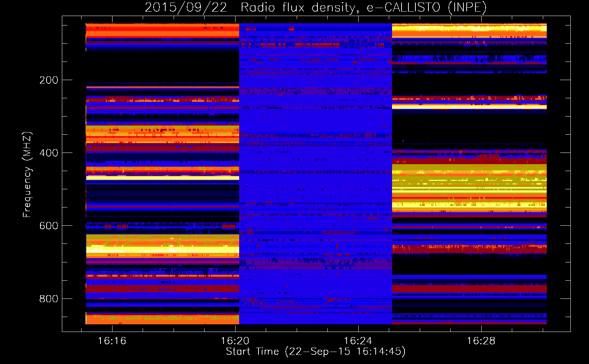The height and width of the screenshot is (364, 589).
Task: Click the 16:16 time axis label
Action: pyautogui.click(x=112, y=341)
